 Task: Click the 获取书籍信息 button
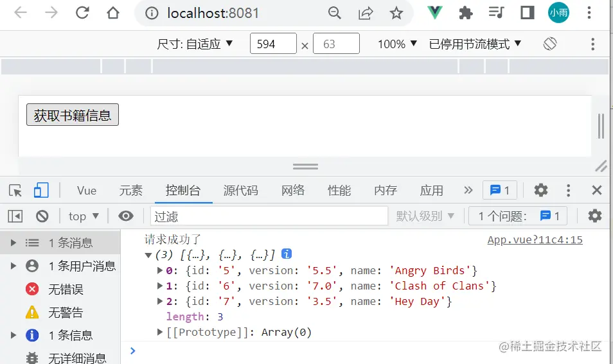point(73,115)
